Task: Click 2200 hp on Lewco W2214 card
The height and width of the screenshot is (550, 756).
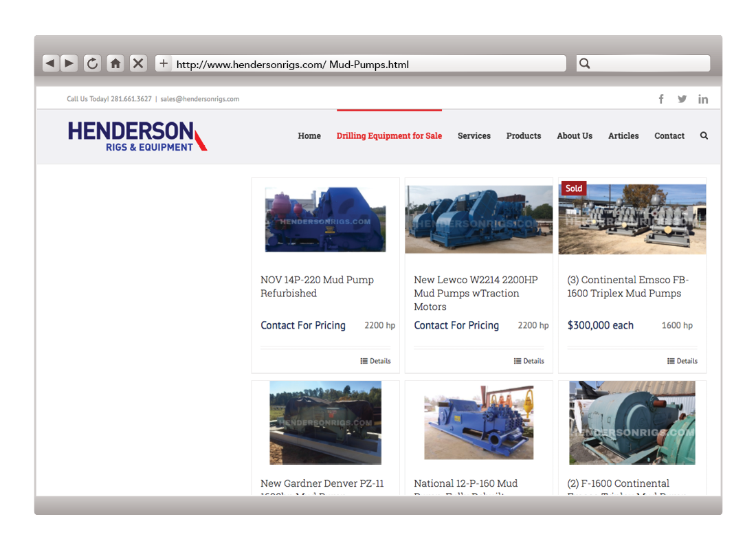Action: click(x=533, y=326)
